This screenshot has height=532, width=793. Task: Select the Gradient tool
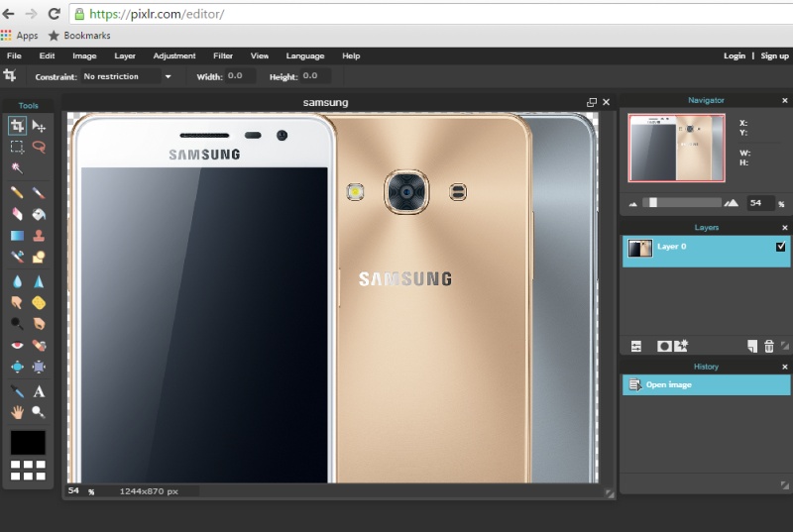tap(17, 236)
